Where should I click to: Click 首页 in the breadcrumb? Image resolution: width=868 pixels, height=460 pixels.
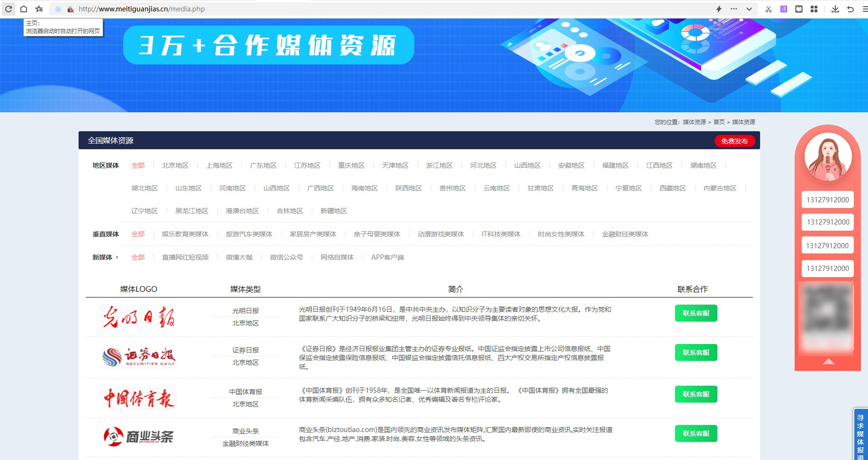(719, 122)
